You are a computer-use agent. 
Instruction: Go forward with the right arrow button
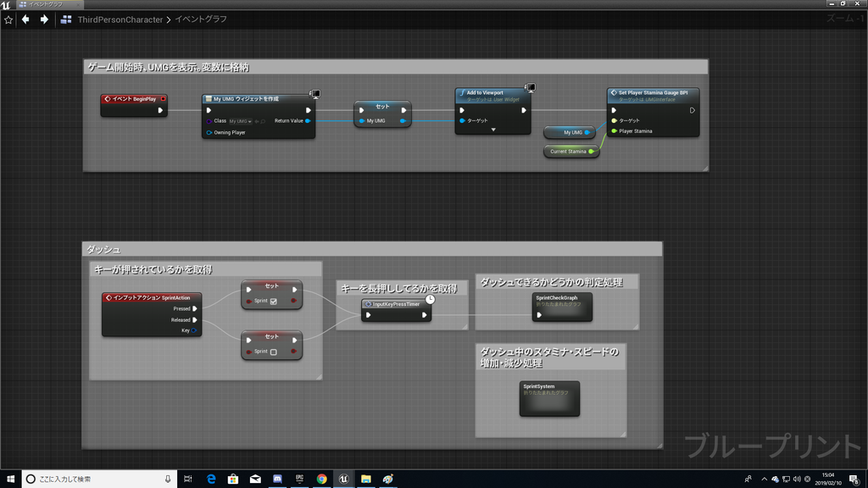pos(44,19)
